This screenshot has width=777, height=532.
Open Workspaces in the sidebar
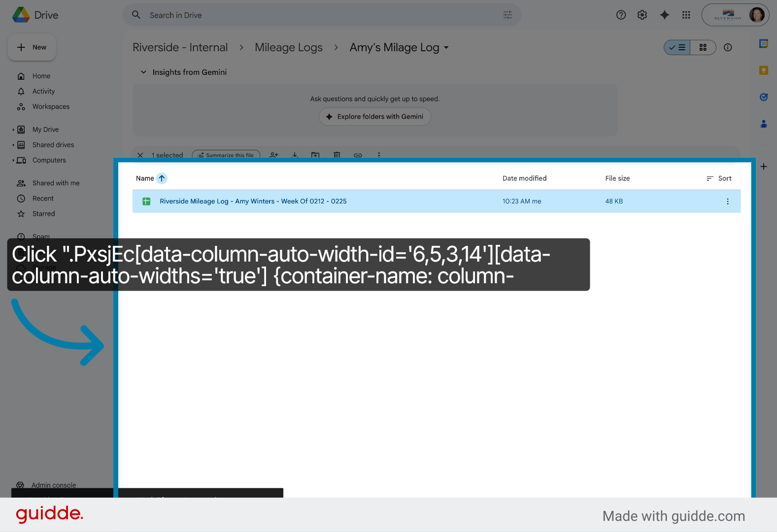point(51,106)
